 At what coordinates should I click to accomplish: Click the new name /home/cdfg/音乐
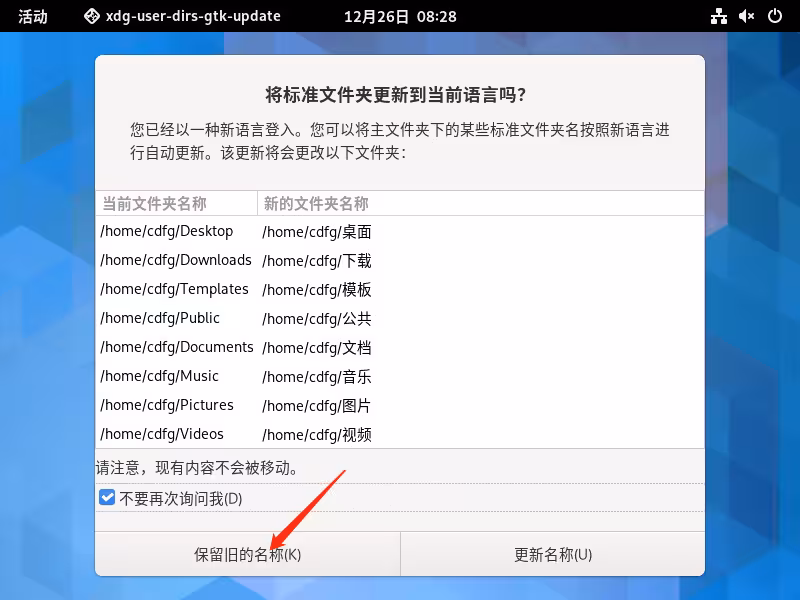(317, 377)
